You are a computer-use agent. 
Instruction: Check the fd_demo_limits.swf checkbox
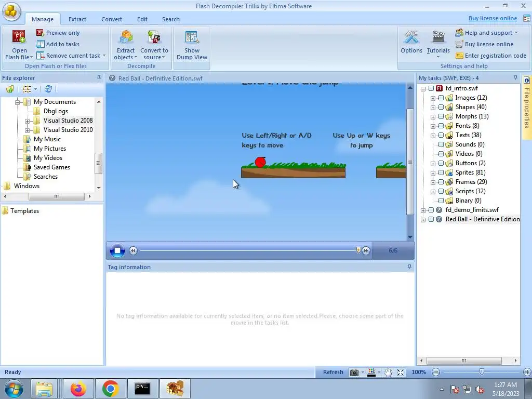coord(431,210)
